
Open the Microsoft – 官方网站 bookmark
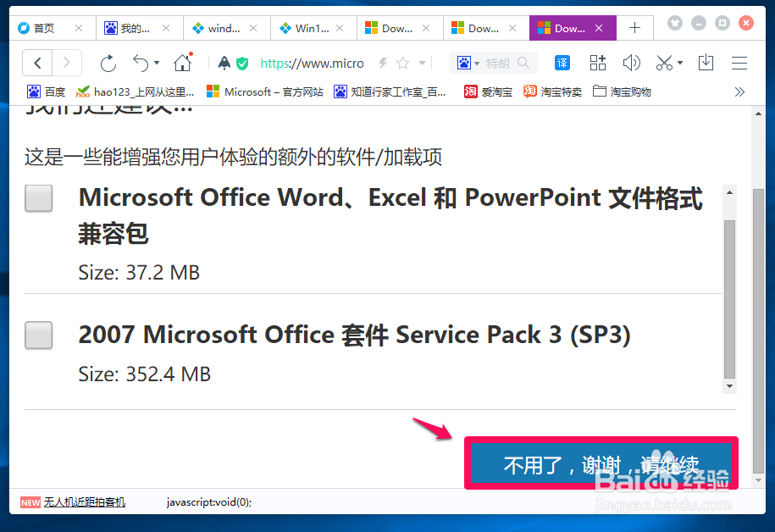264,92
